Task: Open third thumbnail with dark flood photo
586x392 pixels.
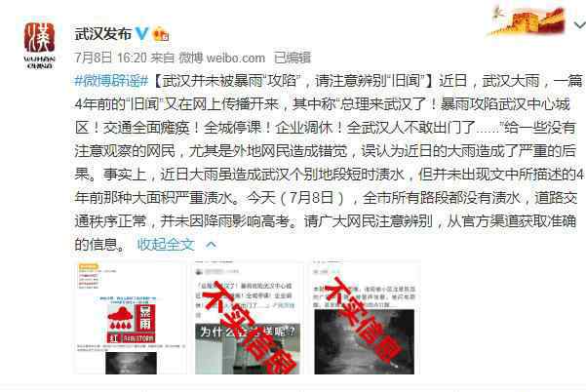Action: point(365,318)
